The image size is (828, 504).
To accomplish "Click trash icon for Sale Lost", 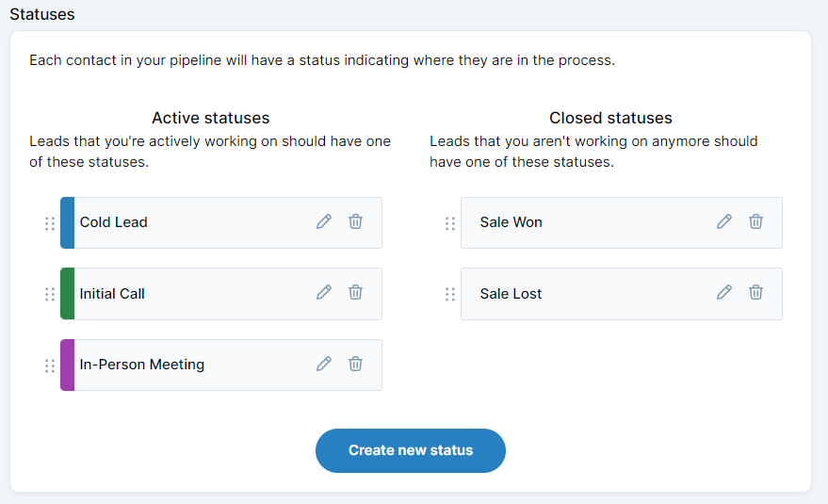I will click(x=755, y=292).
